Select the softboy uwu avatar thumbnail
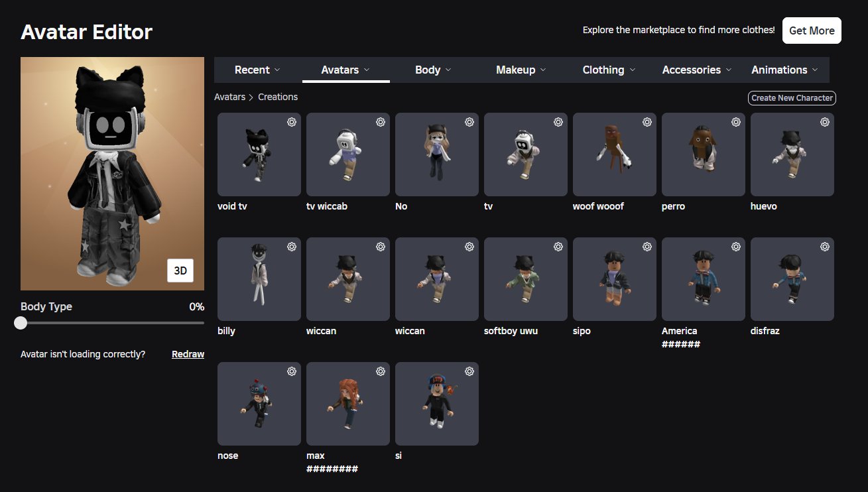Viewport: 868px width, 492px height. pyautogui.click(x=526, y=279)
